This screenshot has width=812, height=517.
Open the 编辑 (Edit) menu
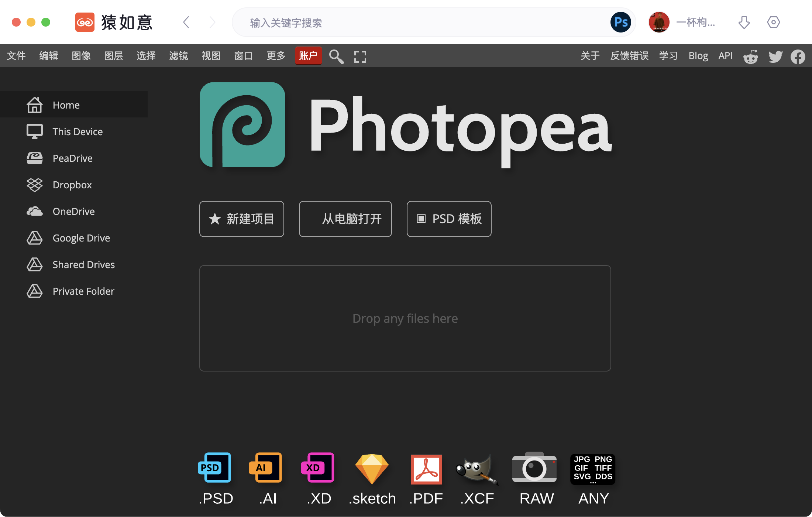(x=49, y=56)
